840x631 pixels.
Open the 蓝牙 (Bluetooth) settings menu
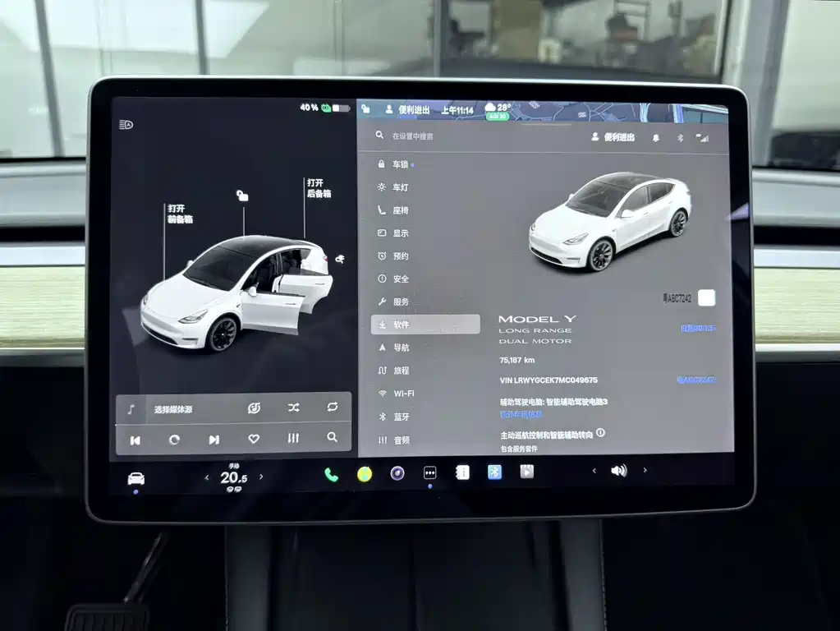pyautogui.click(x=395, y=417)
